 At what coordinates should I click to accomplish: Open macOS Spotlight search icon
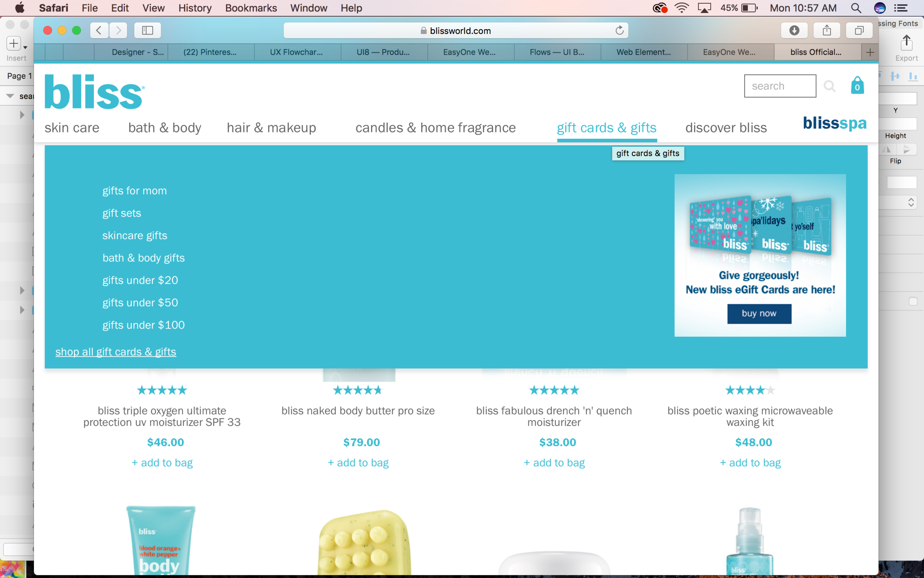(x=856, y=8)
